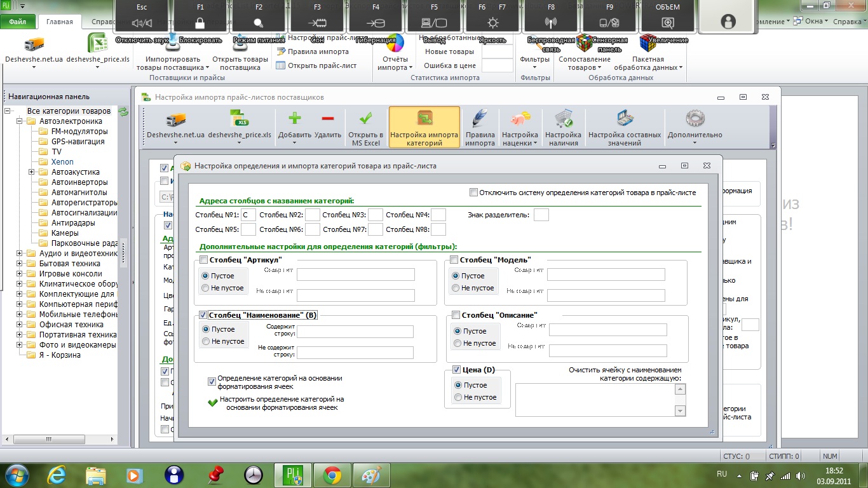868x488 pixels.
Task: Open Настройка составных значений toolbar icon
Action: (x=625, y=119)
